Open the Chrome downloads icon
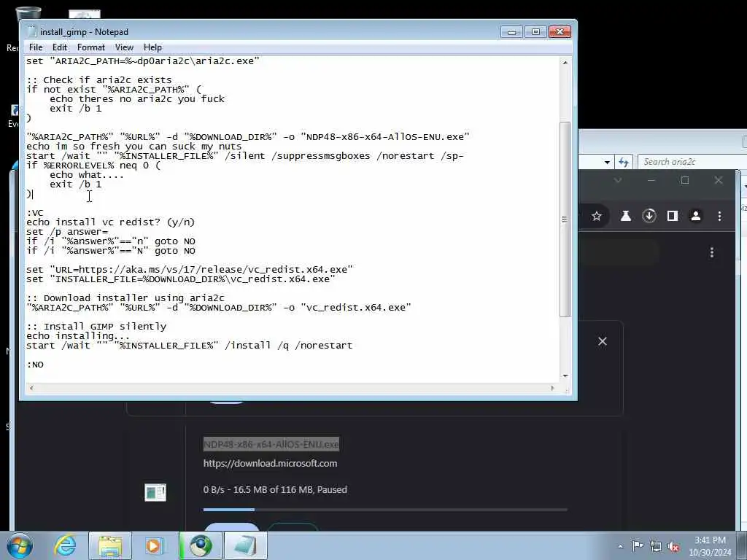The width and height of the screenshot is (747, 560). point(649,216)
